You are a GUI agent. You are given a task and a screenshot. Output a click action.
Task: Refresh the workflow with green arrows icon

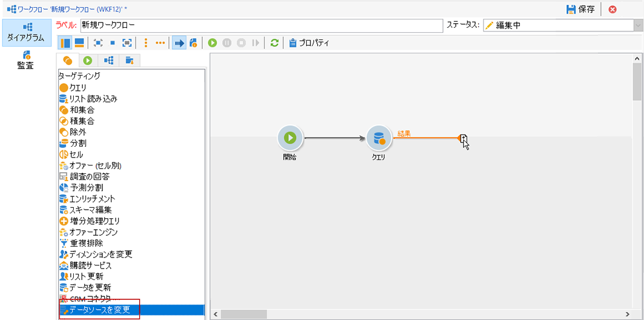274,43
